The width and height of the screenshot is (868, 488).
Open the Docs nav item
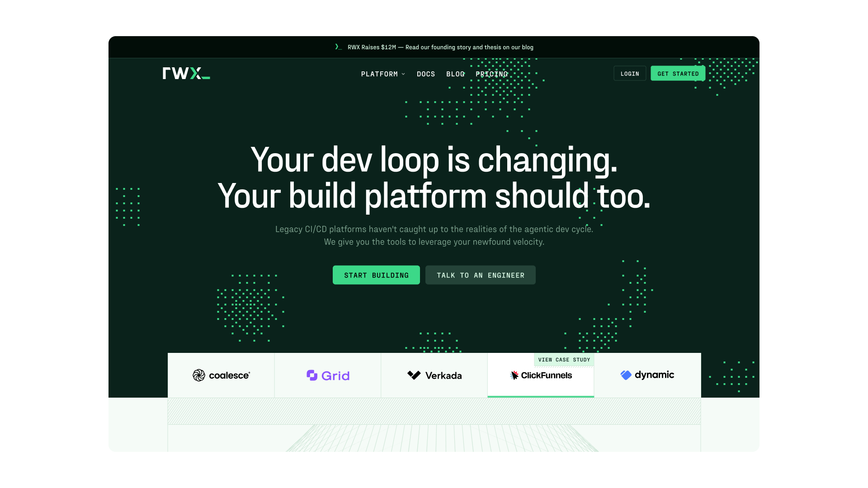pyautogui.click(x=426, y=74)
